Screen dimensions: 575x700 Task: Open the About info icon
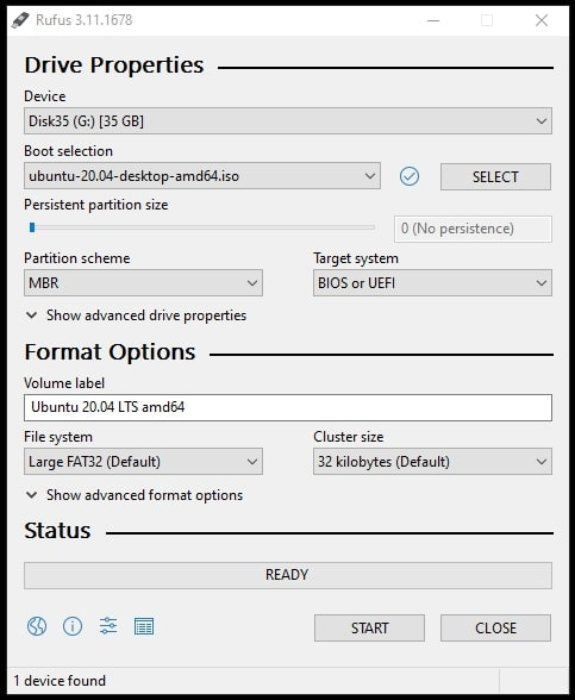tap(72, 626)
